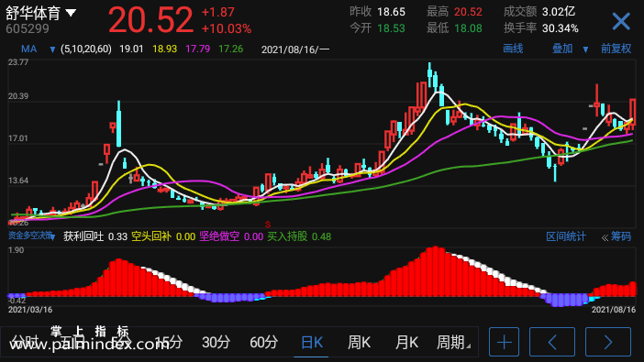Switch to the 15分 chart tab
Screen dimensions: 644x362
pos(169,342)
